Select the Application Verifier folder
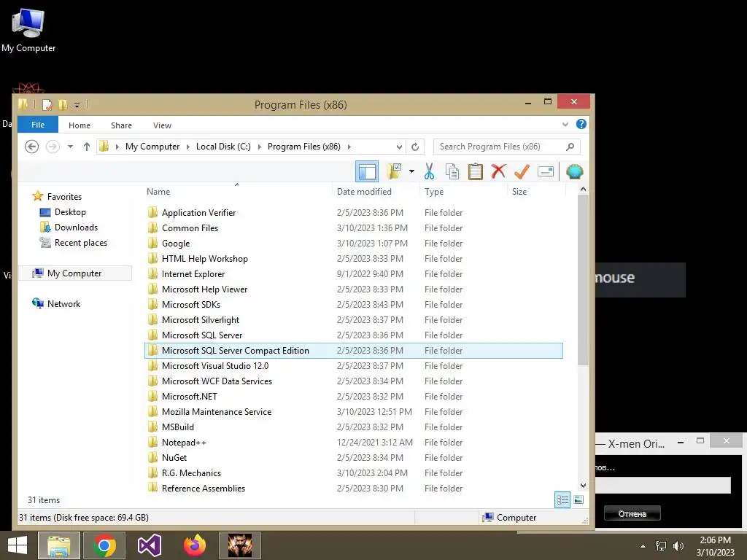The width and height of the screenshot is (747, 560). [x=353, y=212]
